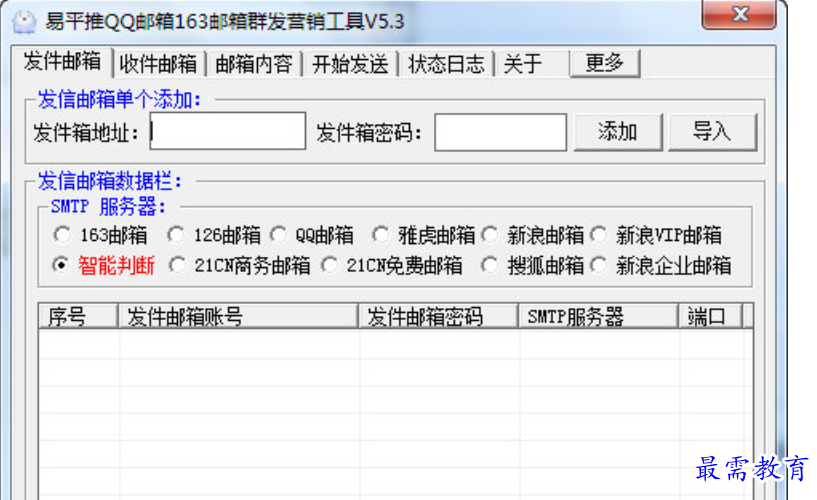Select the 21CN免费邮箱 radio button
Viewport: 817px width, 500px height.
coord(329,265)
